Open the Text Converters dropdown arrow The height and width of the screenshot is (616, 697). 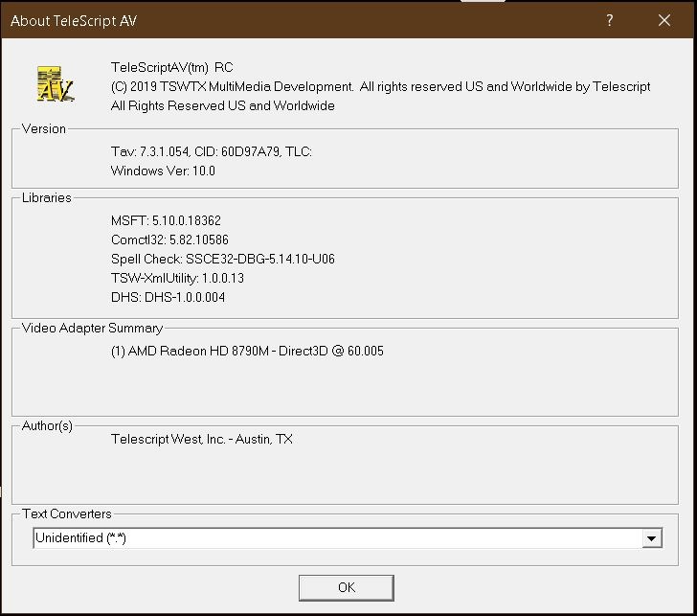(652, 538)
